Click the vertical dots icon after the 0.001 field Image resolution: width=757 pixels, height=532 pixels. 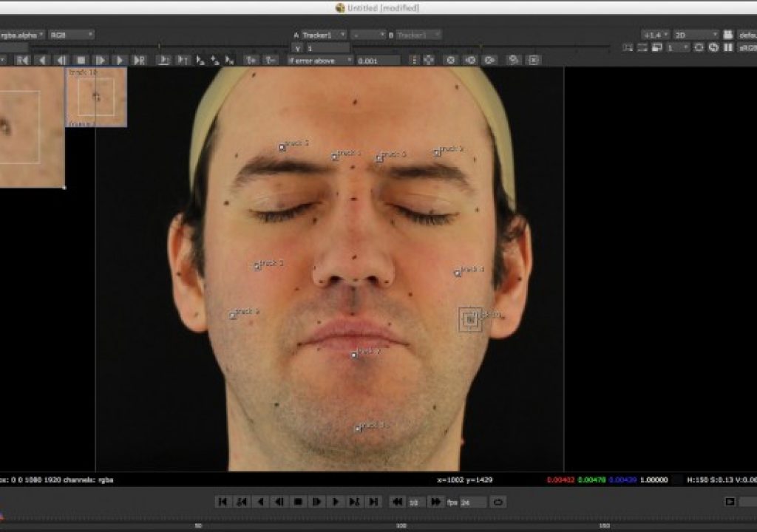[414, 61]
